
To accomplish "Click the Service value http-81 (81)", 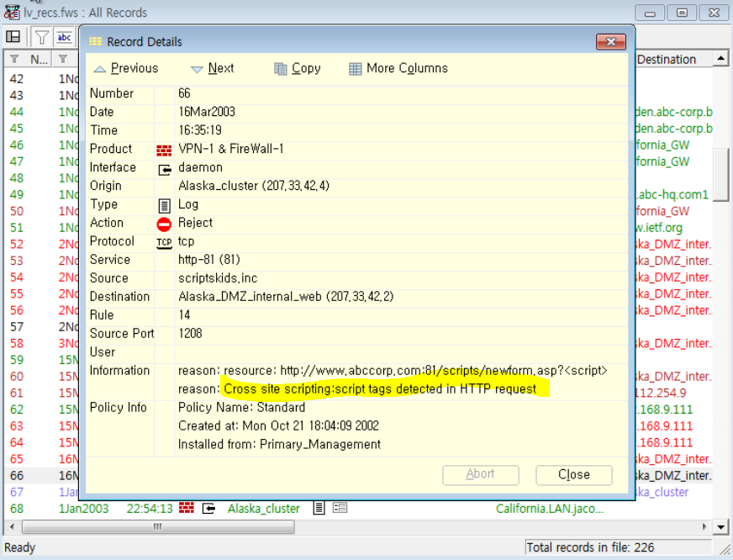I will (208, 260).
